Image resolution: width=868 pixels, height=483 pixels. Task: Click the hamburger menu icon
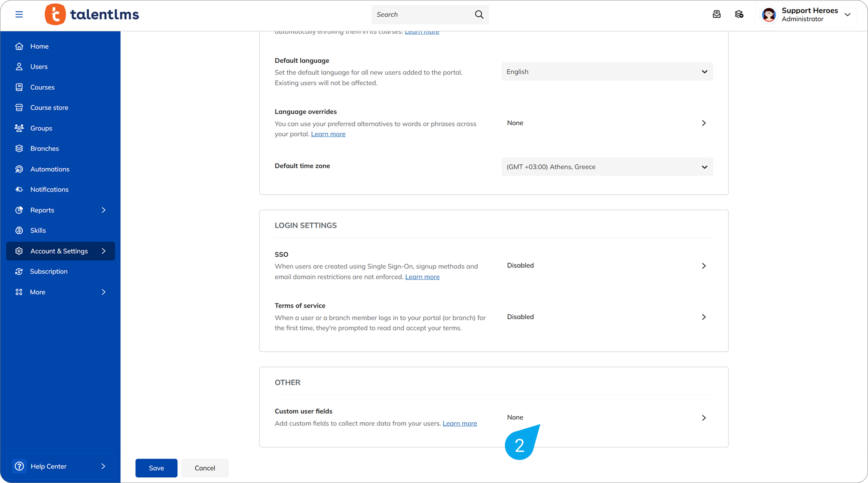(19, 14)
